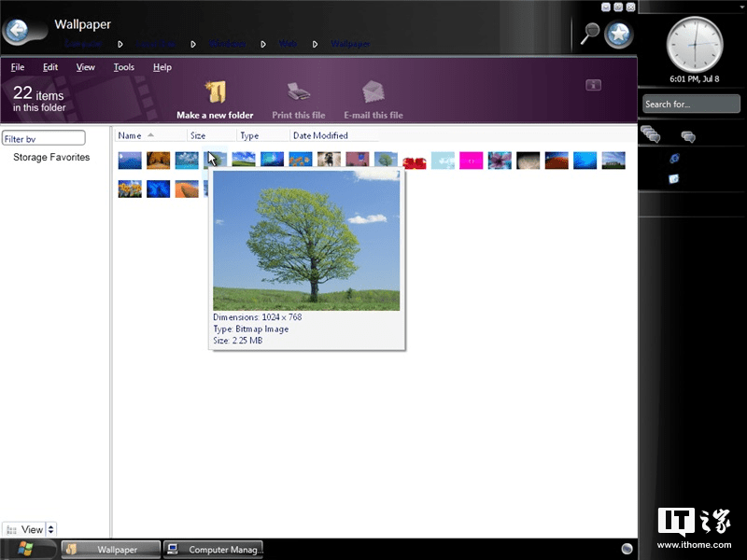Screen dimensions: 747x560
Task: Open the Tools menu
Action: (123, 66)
